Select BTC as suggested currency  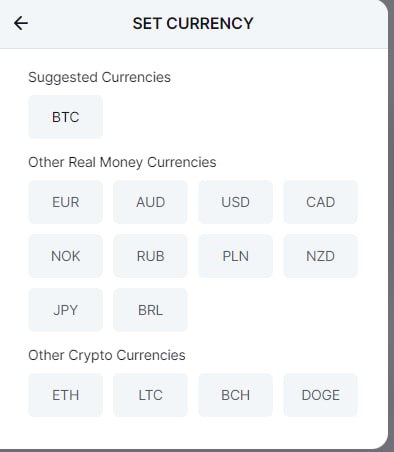[65, 117]
